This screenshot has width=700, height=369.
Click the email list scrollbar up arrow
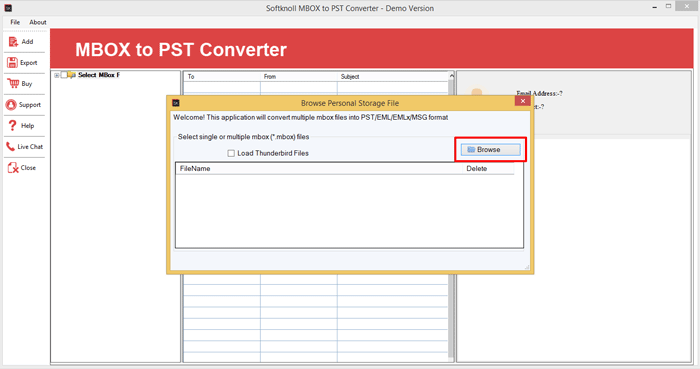pyautogui.click(x=451, y=76)
